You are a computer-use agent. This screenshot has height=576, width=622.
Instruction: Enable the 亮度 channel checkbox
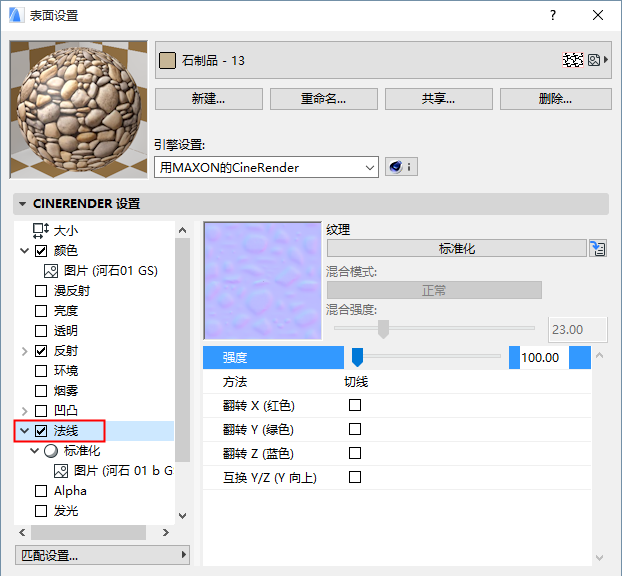pos(41,311)
